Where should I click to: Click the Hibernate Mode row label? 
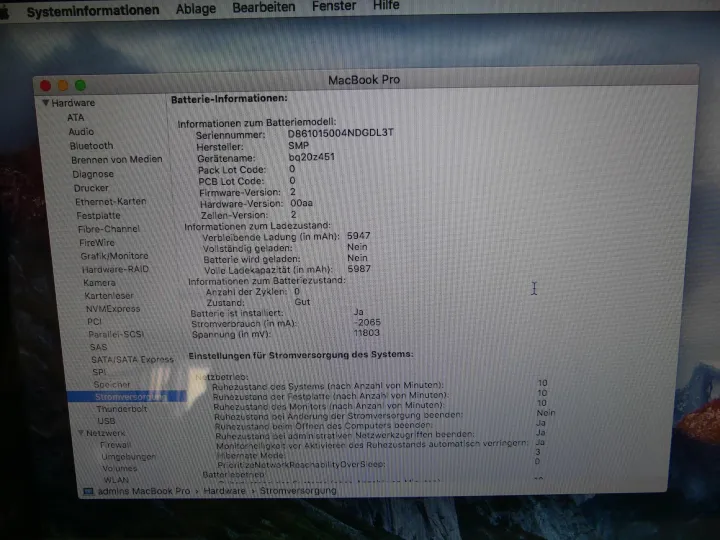point(251,455)
